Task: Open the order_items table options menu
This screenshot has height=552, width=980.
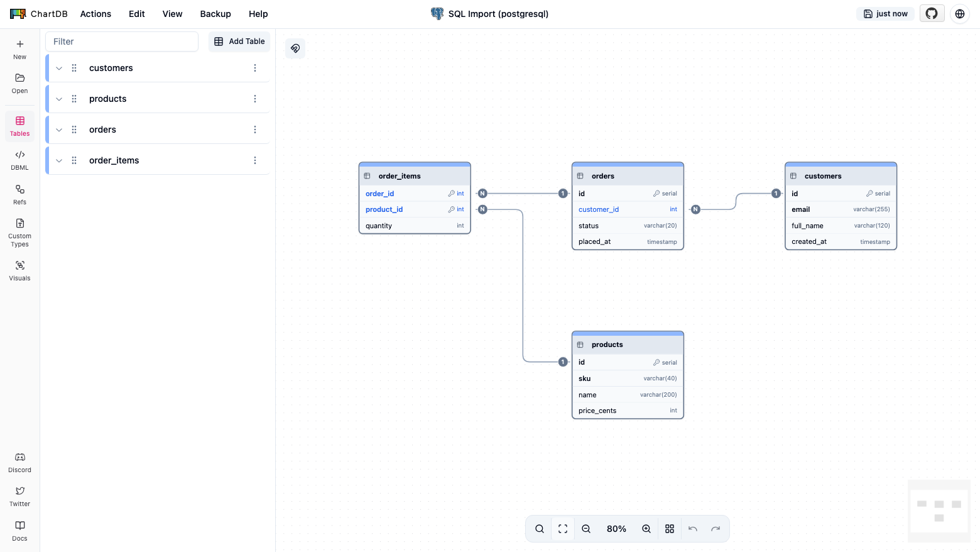Action: (255, 160)
